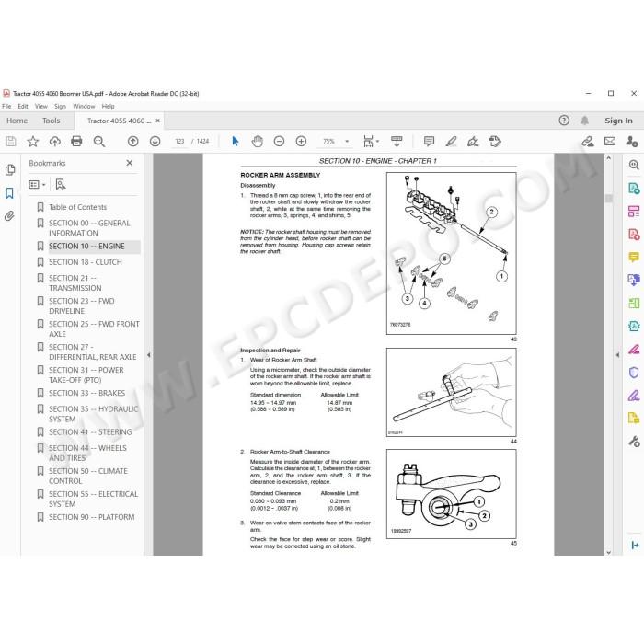Switch to the Home tab
Image resolution: width=644 pixels, height=644 pixels.
tap(17, 121)
